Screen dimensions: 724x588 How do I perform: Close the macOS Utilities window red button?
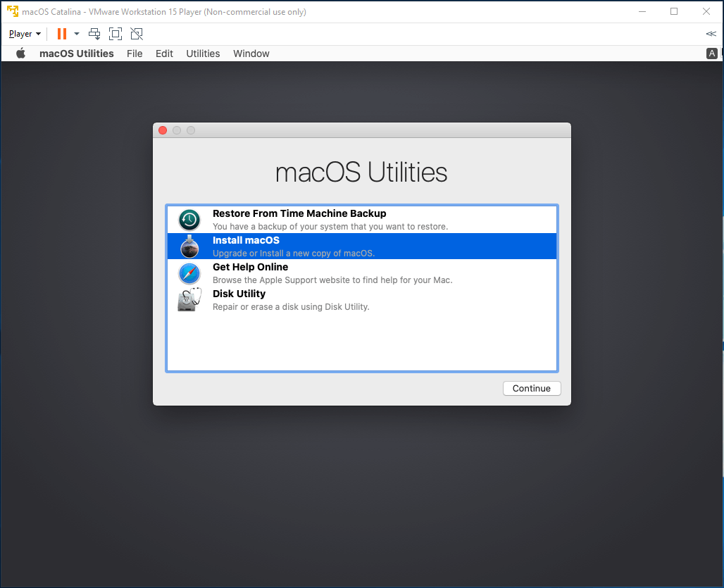click(163, 130)
